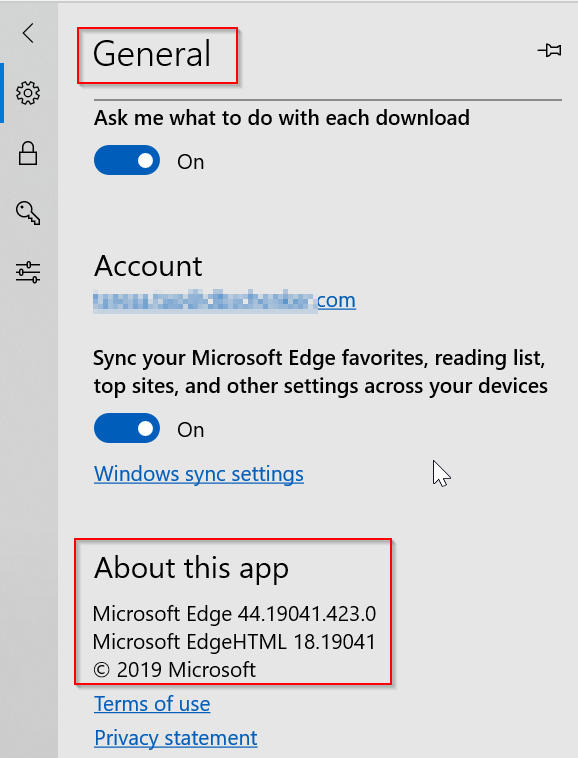Open Passwords & autofill key icon
The height and width of the screenshot is (758, 578).
click(x=28, y=213)
